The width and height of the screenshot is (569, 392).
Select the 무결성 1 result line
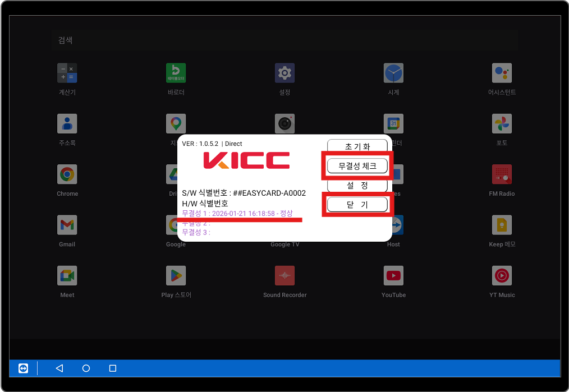(237, 213)
